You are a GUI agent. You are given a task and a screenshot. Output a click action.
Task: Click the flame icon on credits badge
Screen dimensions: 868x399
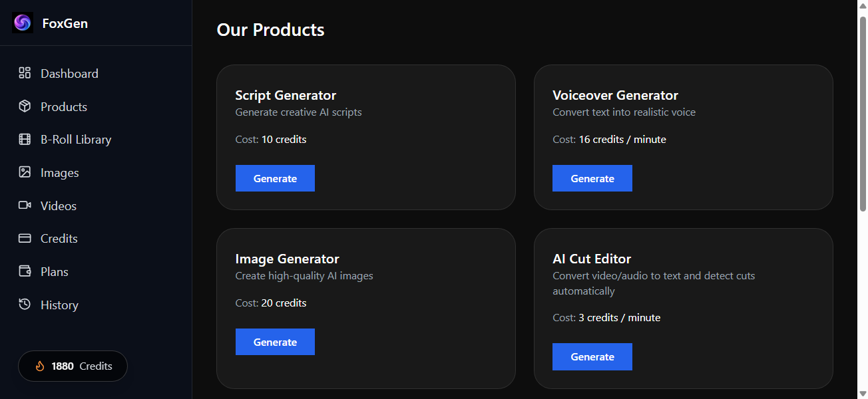[x=41, y=366]
